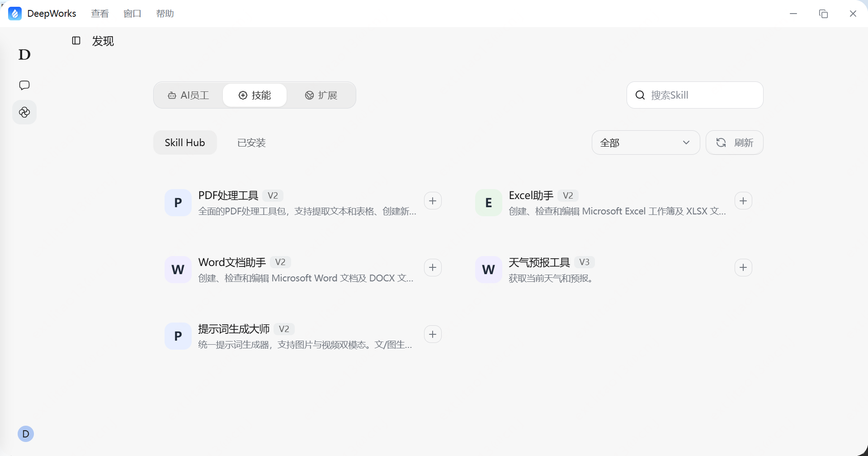Screen dimensions: 868x456
Task: Click the 发现 page heading
Action: click(103, 41)
